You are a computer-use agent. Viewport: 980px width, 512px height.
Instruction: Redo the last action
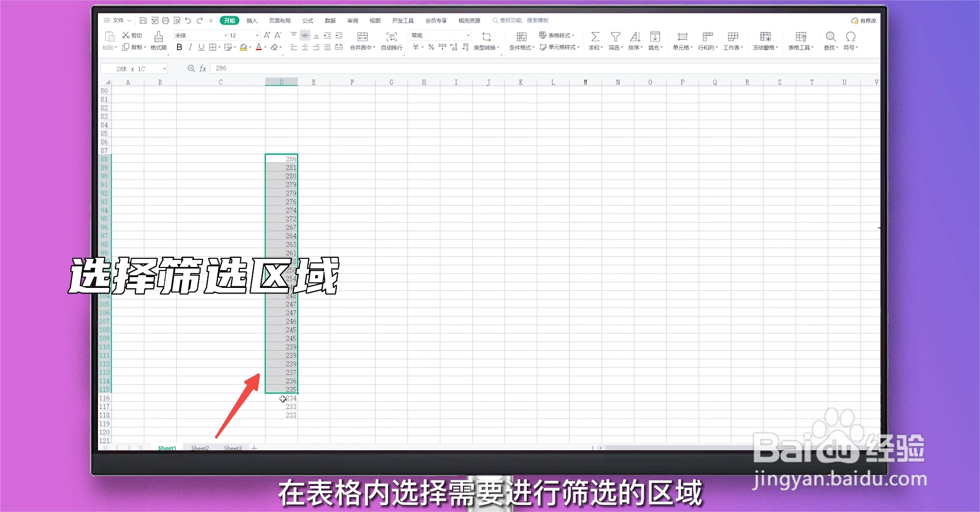point(200,20)
